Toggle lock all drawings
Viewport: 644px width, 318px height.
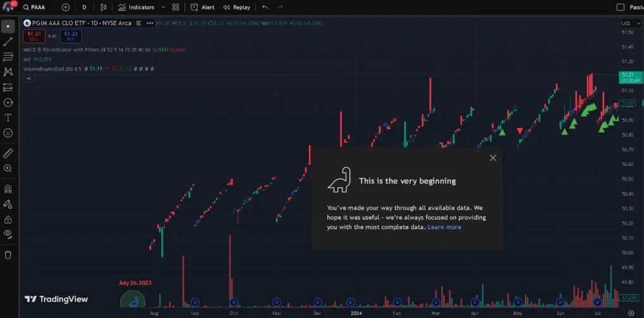point(8,219)
